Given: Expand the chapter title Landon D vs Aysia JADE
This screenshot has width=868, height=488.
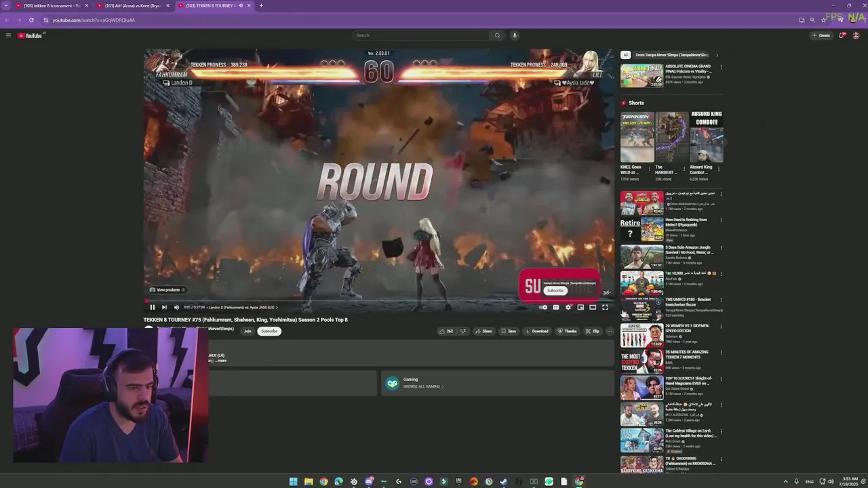Looking at the screenshot, I should click(x=242, y=307).
